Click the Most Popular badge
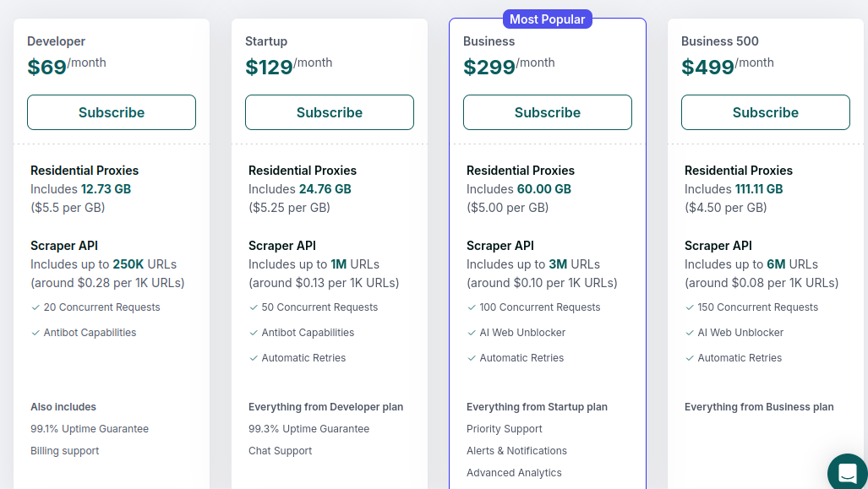This screenshot has width=868, height=489. pos(548,19)
